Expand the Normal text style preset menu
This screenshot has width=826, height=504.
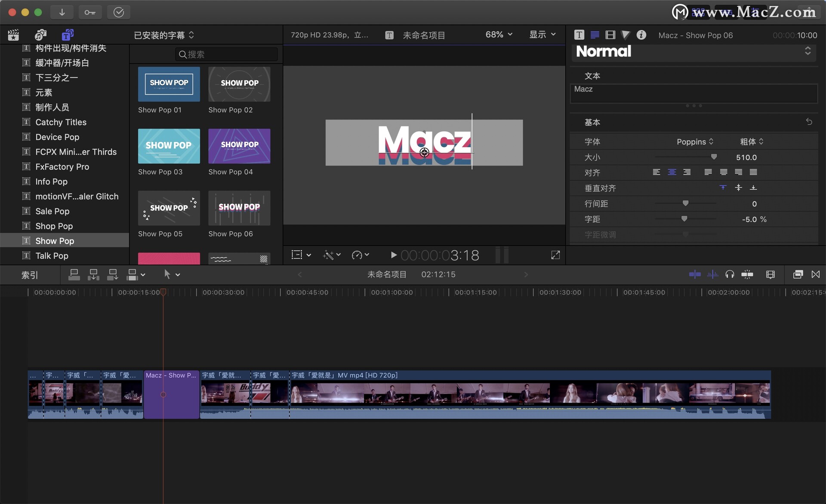(808, 51)
